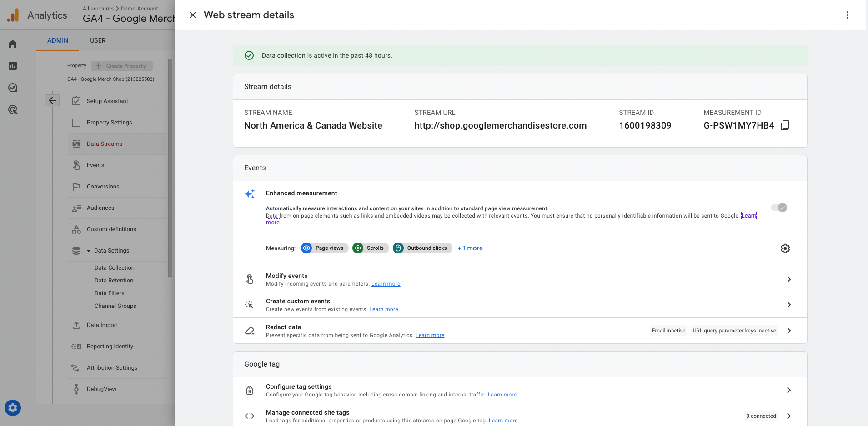Expand Redact data chevron
The width and height of the screenshot is (868, 426).
(789, 331)
